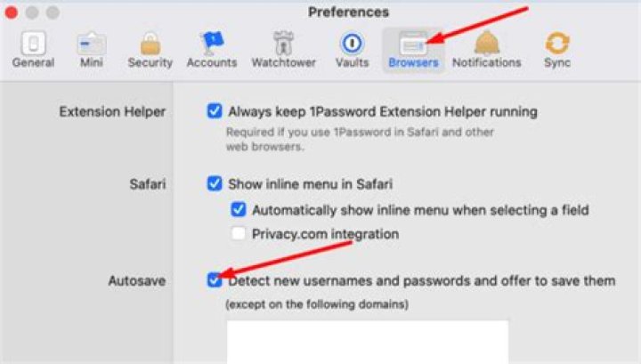Uncheck Detect new usernames and passwords
The height and width of the screenshot is (364, 641).
[x=215, y=280]
